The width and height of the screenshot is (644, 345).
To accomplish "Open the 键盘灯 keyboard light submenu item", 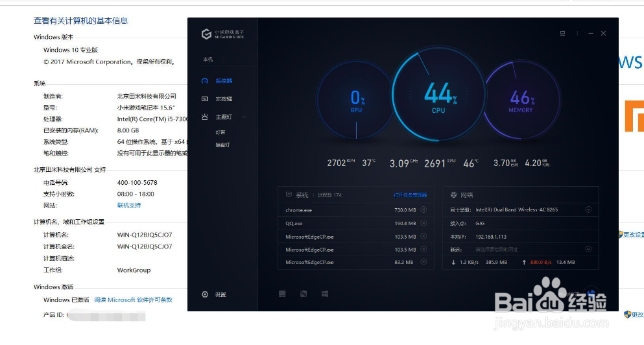I will tap(222, 145).
